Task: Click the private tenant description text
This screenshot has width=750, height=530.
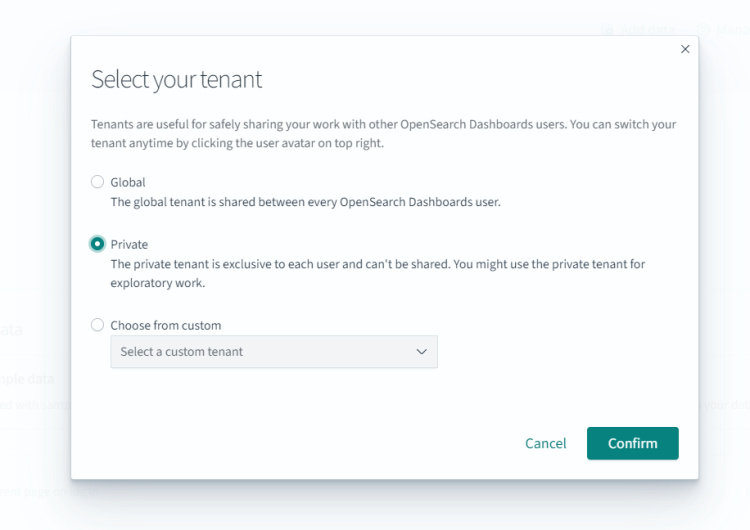Action: coord(377,273)
